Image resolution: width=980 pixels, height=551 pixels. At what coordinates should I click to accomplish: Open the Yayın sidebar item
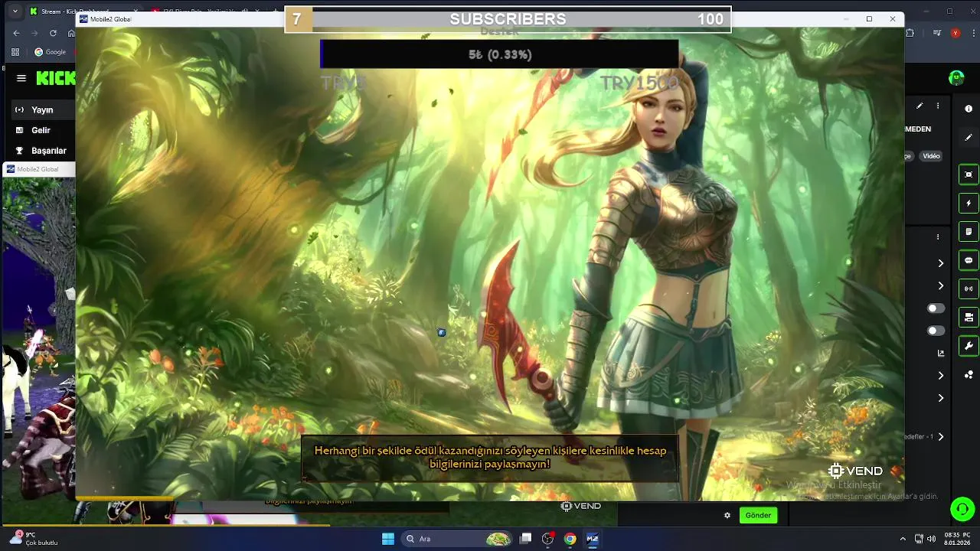click(x=41, y=109)
